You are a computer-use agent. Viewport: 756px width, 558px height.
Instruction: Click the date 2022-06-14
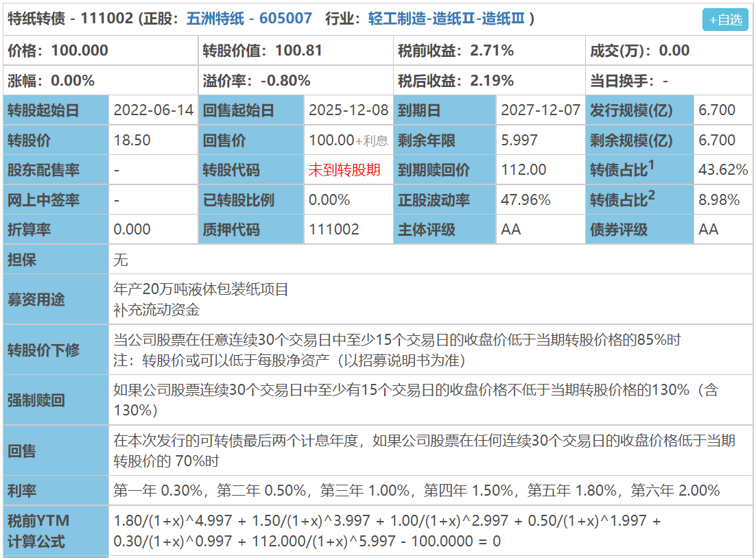point(153,110)
